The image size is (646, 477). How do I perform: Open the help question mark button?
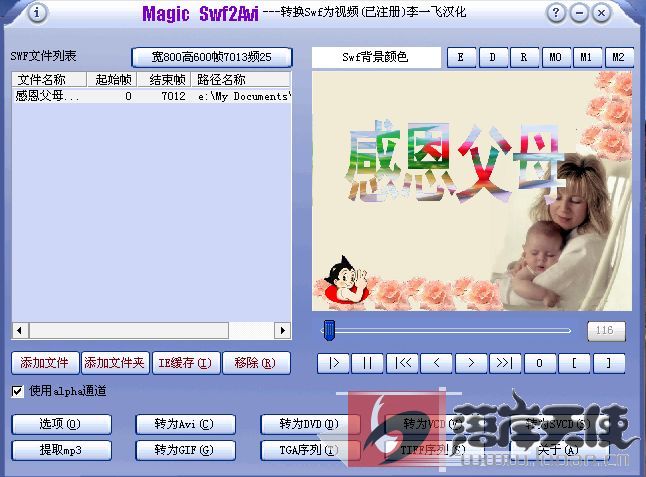[x=556, y=13]
